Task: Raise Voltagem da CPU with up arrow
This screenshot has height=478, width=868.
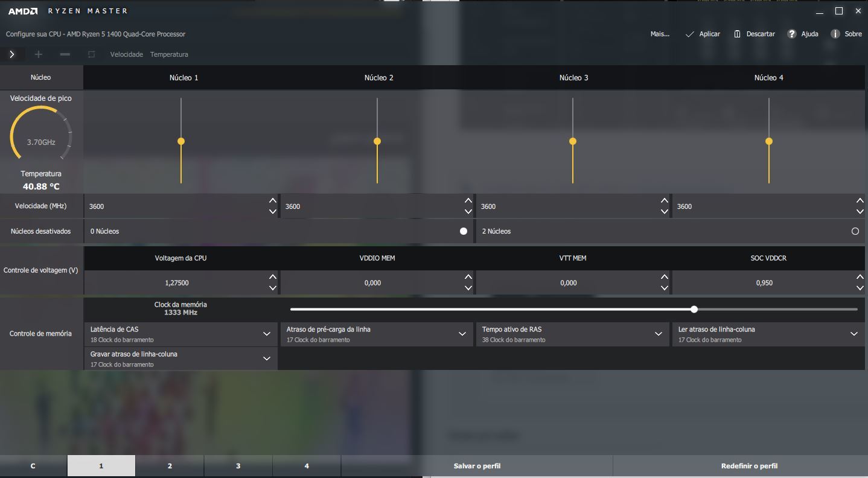Action: point(273,277)
